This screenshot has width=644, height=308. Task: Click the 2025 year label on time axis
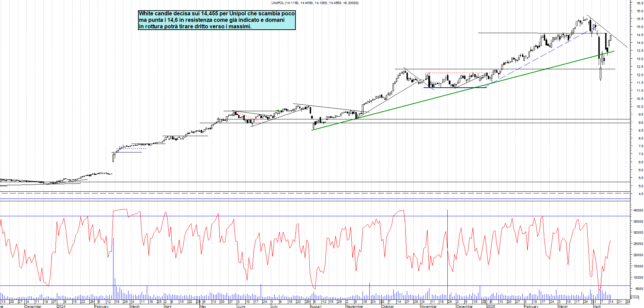491,306
